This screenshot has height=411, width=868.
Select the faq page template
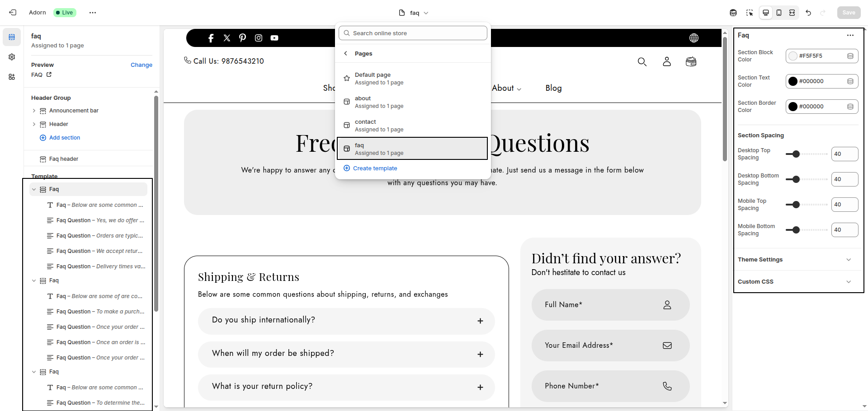pyautogui.click(x=412, y=149)
